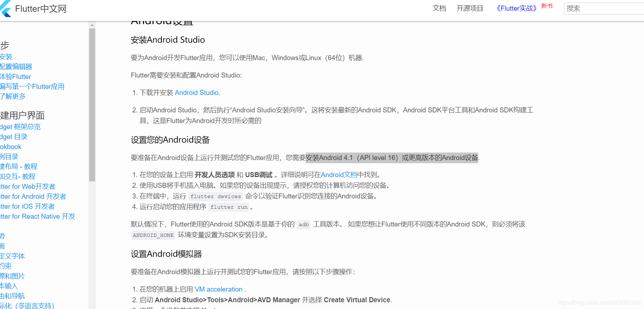Open sidebar link Widget 框架总览
Image resolution: width=644 pixels, height=309 pixels.
(x=20, y=127)
